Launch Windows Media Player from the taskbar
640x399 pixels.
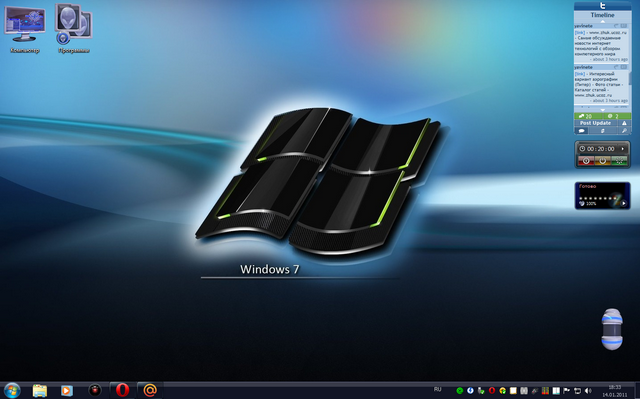[67, 390]
